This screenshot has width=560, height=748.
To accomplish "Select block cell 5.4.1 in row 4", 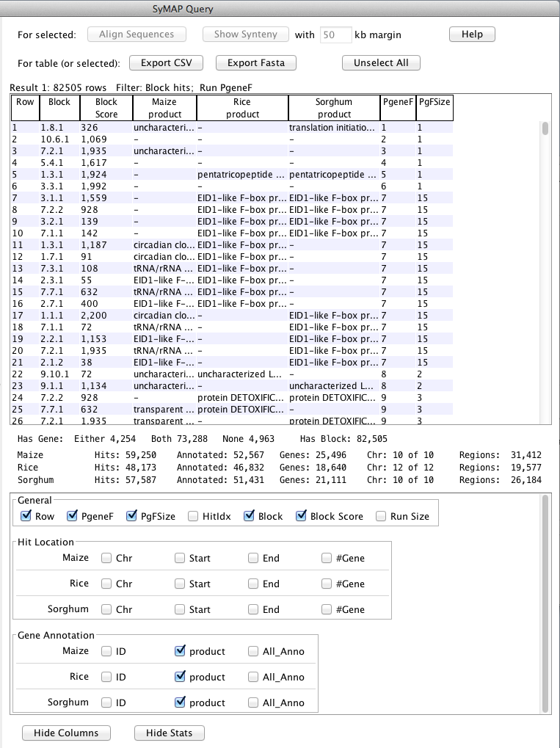I will [59, 163].
